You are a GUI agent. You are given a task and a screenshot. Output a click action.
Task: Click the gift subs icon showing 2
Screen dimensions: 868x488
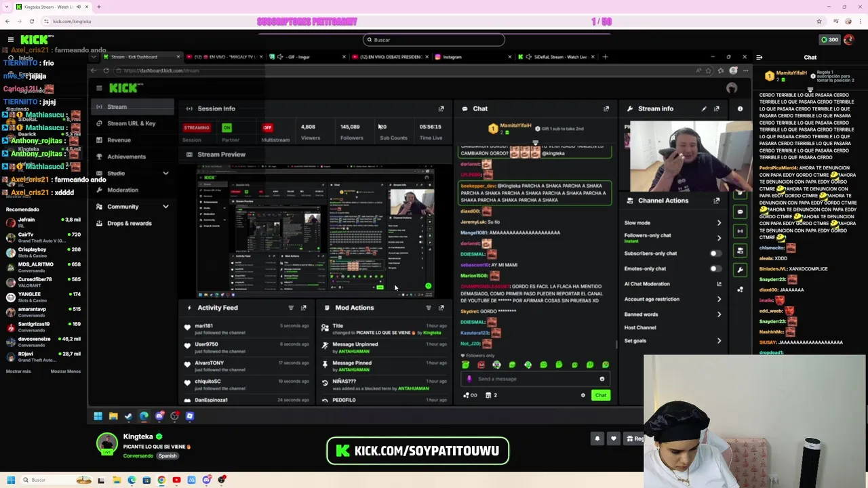(491, 395)
